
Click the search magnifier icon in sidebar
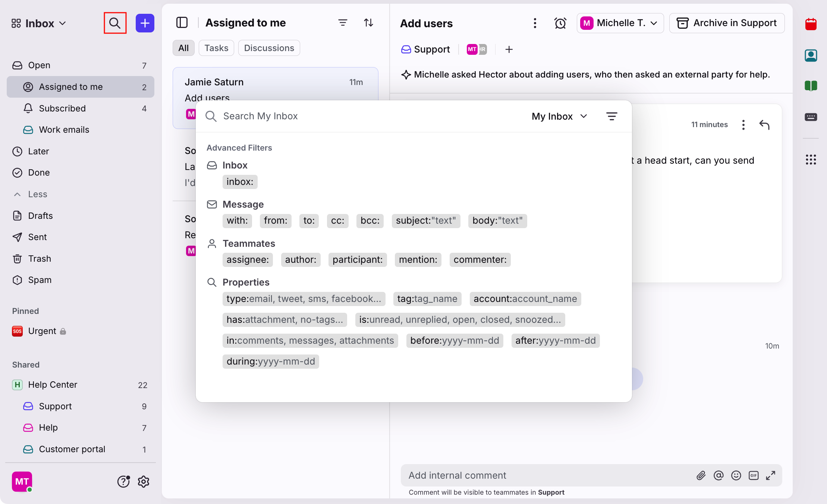pyautogui.click(x=115, y=23)
